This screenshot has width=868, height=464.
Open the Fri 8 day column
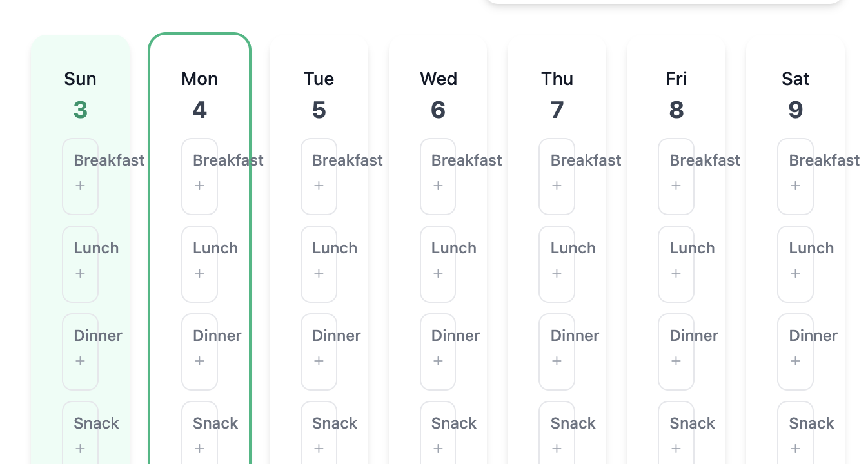676,95
